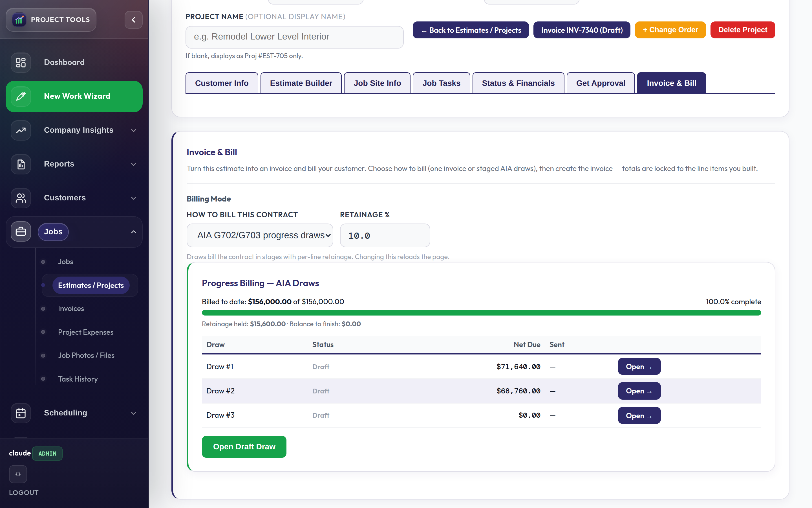812x508 pixels.
Task: Click the Draw #1 net due $71,640.00
Action: 518,367
